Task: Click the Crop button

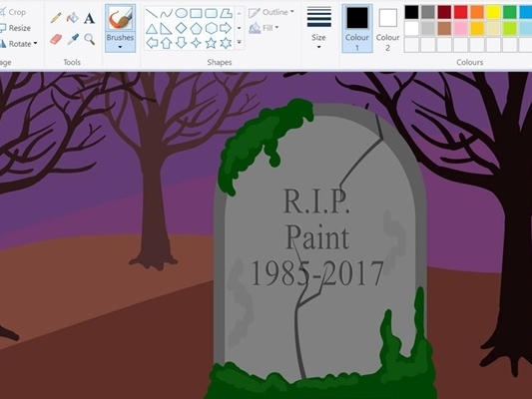Action: tap(13, 12)
